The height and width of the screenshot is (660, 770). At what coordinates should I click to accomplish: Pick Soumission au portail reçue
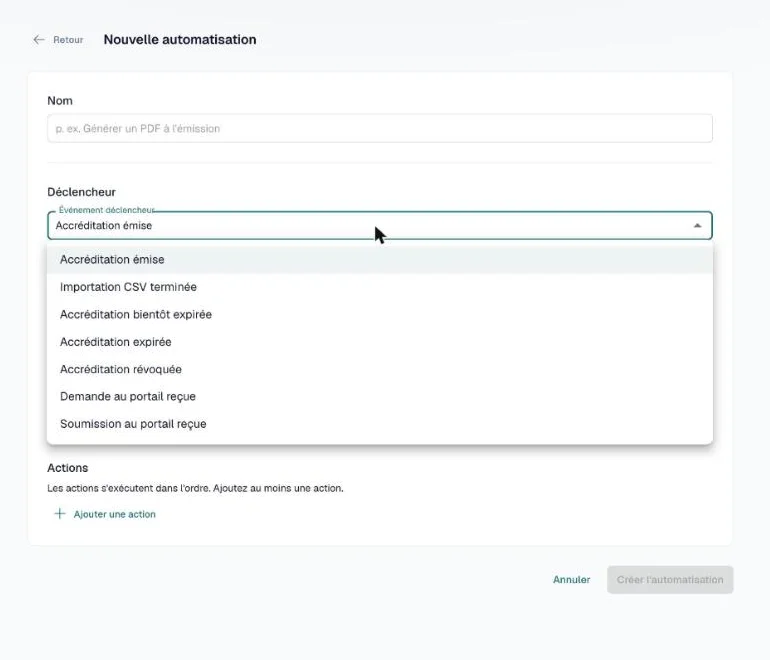tap(380, 424)
